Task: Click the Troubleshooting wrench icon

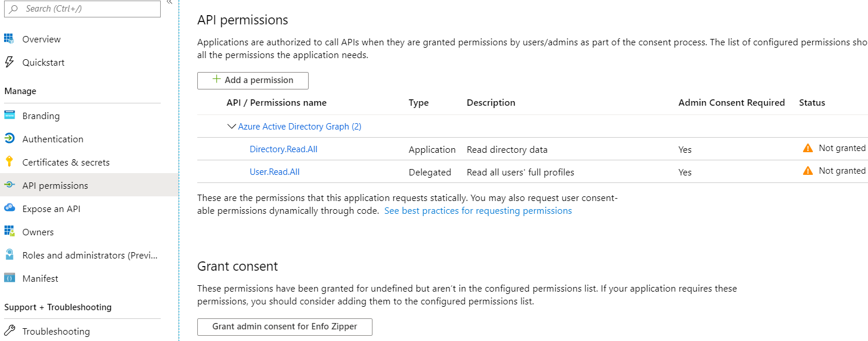Action: pos(9,331)
